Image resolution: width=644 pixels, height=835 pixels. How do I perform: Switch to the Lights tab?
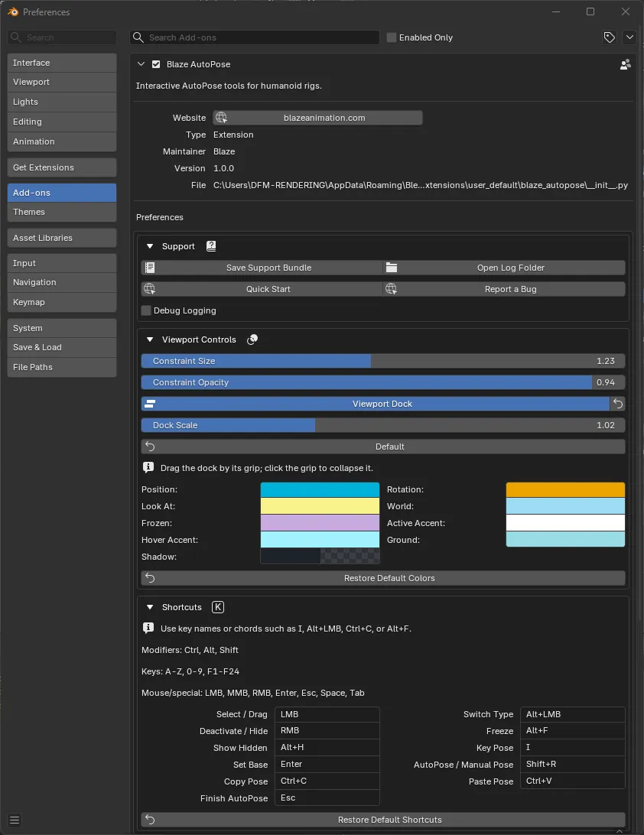click(62, 102)
